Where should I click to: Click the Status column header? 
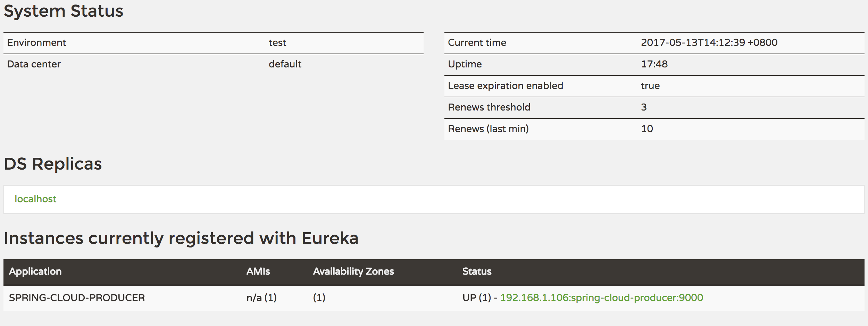tap(477, 271)
